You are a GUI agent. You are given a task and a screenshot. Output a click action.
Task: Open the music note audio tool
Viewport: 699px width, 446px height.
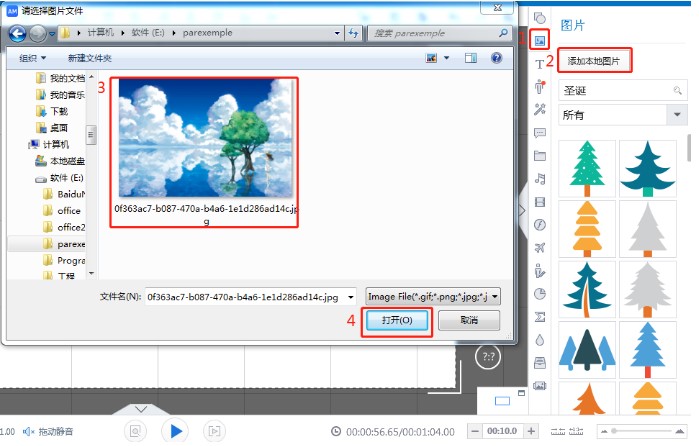[540, 179]
